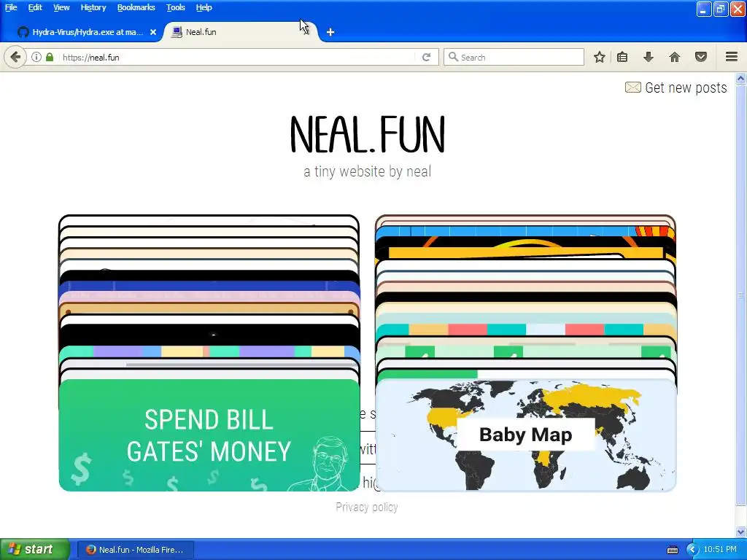Go back with the browser back arrow
Image resolution: width=747 pixels, height=560 pixels.
click(x=15, y=57)
